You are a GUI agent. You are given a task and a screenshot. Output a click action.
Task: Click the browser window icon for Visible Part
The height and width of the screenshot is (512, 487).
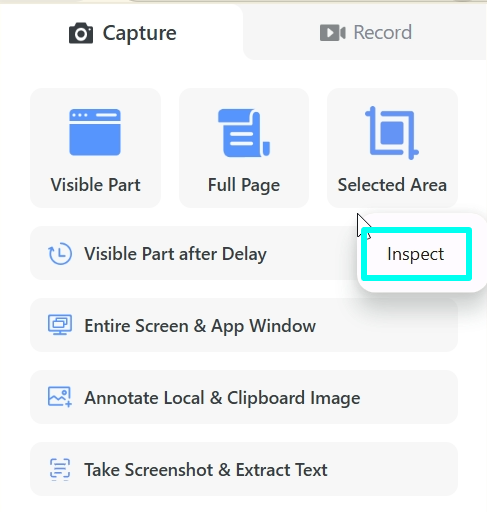coord(95,132)
